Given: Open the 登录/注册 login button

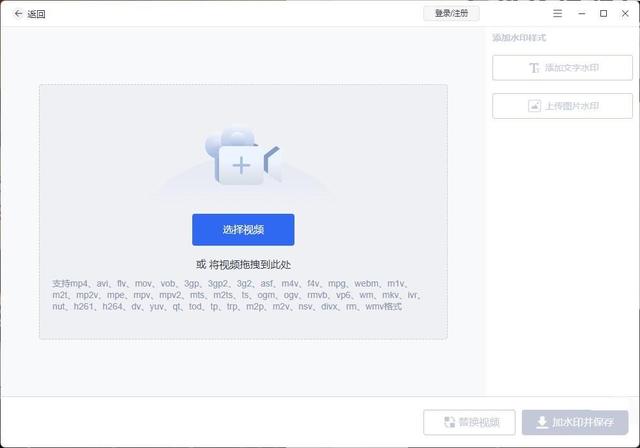Looking at the screenshot, I should point(451,13).
